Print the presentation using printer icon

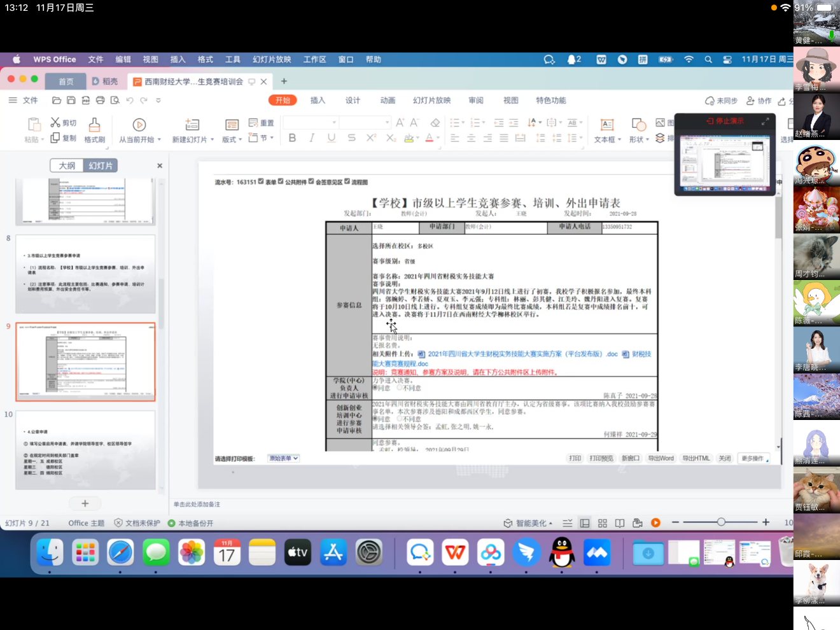coord(100,101)
